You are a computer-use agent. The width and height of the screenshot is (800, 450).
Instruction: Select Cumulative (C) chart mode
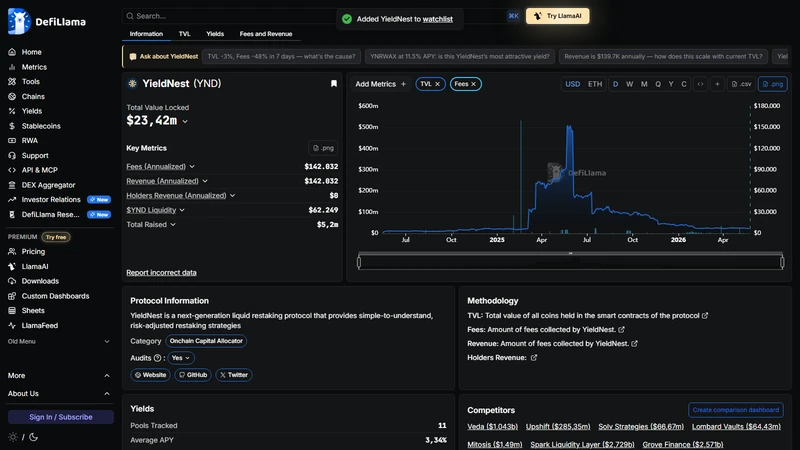[684, 84]
